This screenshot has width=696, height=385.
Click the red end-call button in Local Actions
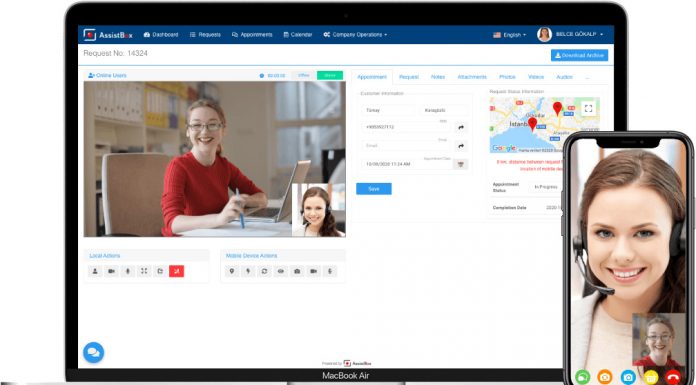coord(176,271)
